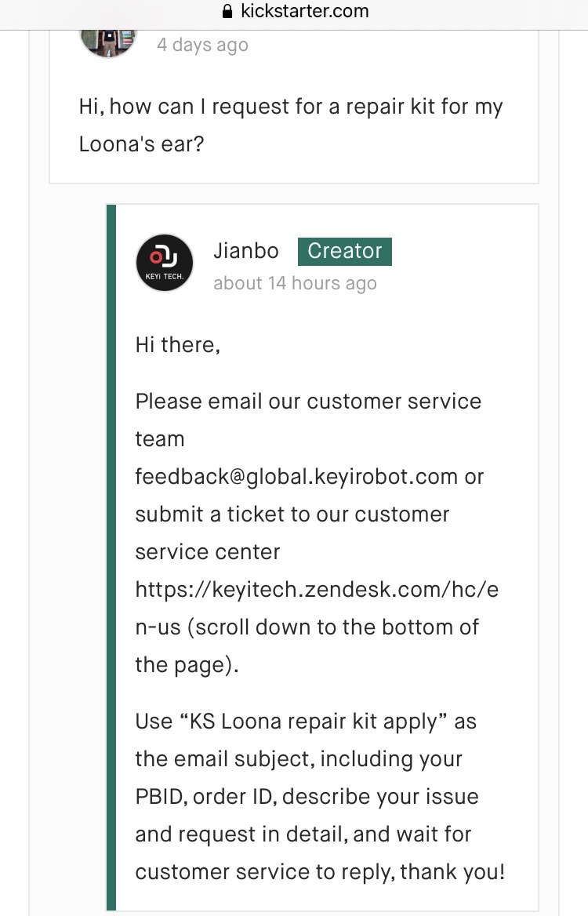Open the KEYi TECH creator avatar
588x916 pixels.
tap(165, 263)
